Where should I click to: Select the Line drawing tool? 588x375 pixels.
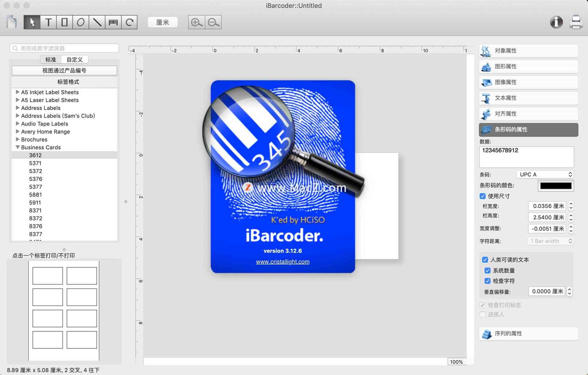pyautogui.click(x=97, y=22)
